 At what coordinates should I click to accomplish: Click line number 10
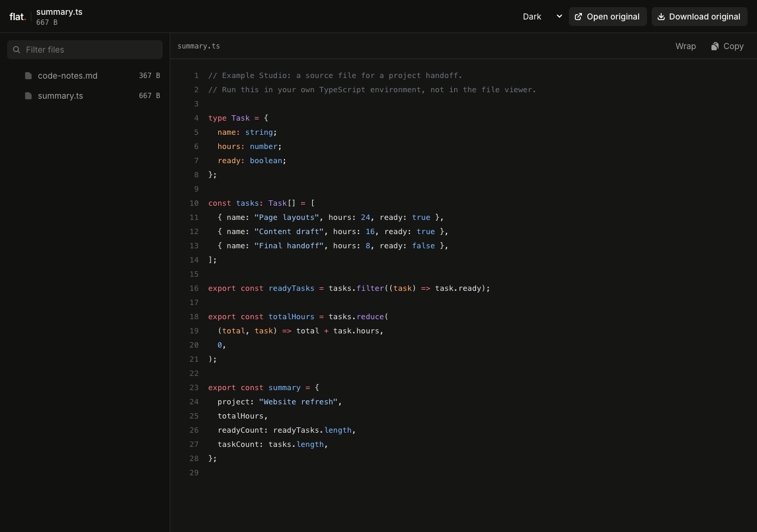pyautogui.click(x=194, y=203)
